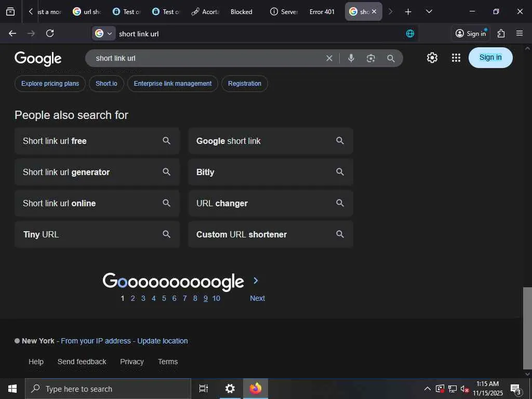Image resolution: width=532 pixels, height=399 pixels.
Task: Open Firefox hamburger application menu
Action: click(520, 33)
